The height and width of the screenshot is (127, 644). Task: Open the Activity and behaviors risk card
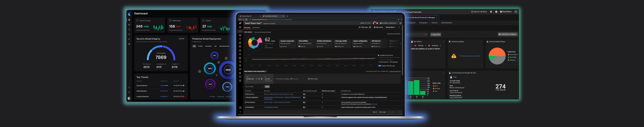point(324,44)
